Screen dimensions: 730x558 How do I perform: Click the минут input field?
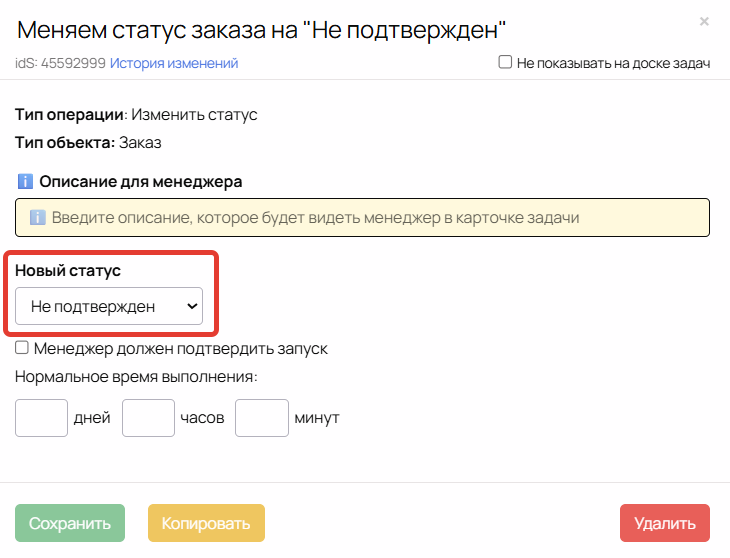(262, 417)
